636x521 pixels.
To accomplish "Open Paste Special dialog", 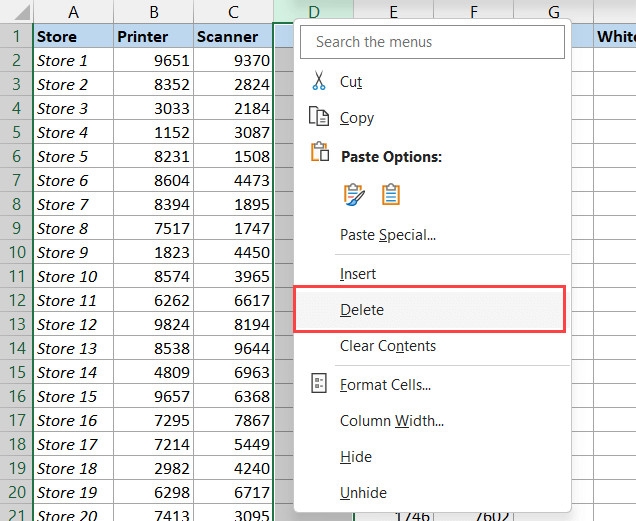I will point(432,235).
